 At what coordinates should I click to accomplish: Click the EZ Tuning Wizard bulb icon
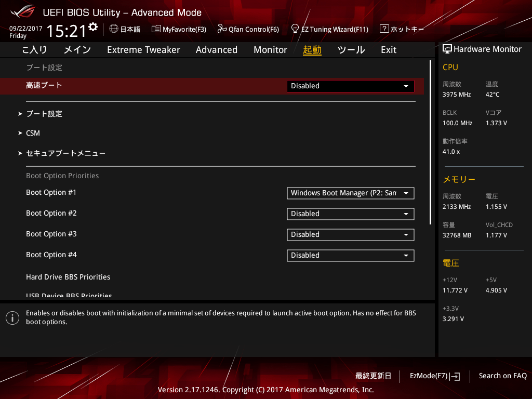tap(295, 29)
